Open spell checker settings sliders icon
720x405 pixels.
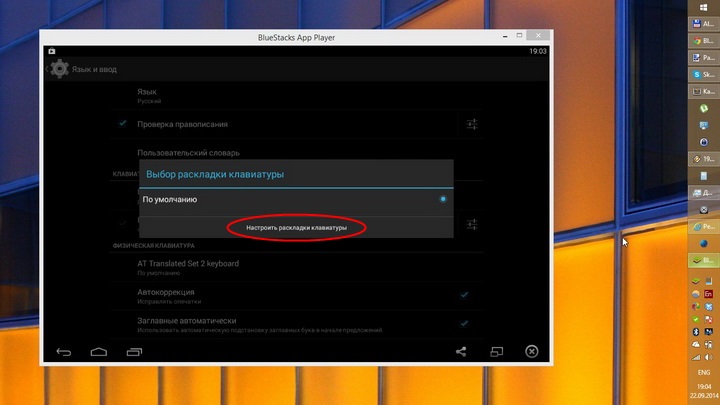click(472, 124)
